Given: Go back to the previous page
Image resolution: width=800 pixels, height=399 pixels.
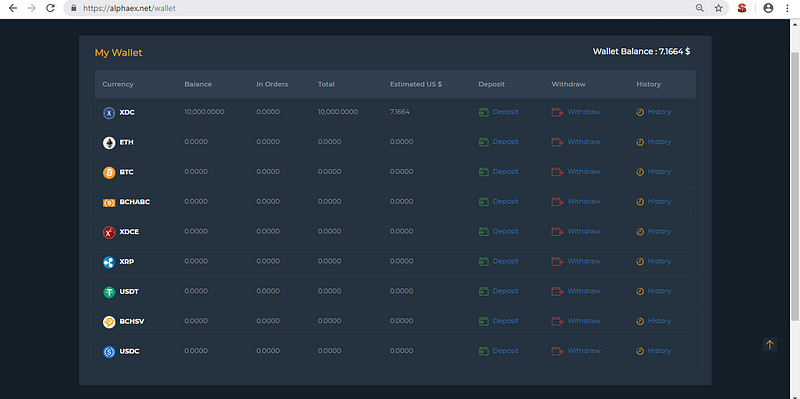Looking at the screenshot, I should tap(13, 8).
